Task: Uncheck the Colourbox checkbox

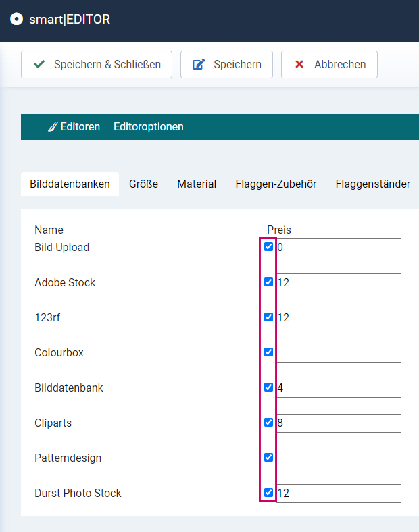Action: tap(268, 352)
